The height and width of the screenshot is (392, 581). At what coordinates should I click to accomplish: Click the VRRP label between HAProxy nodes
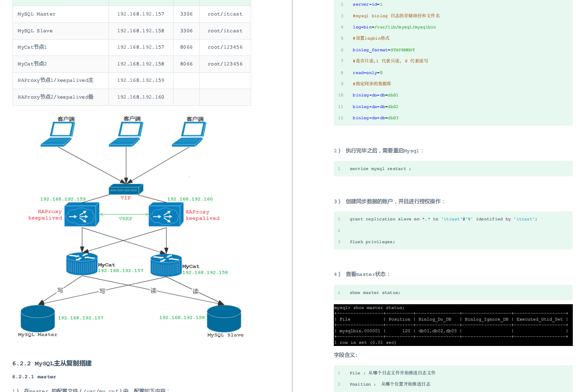125,219
